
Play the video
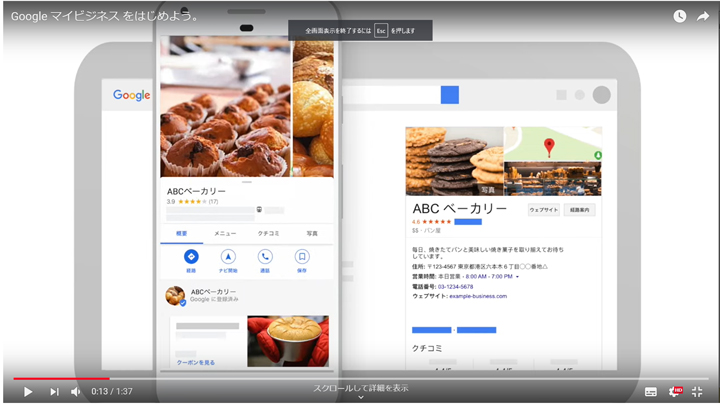[28, 392]
